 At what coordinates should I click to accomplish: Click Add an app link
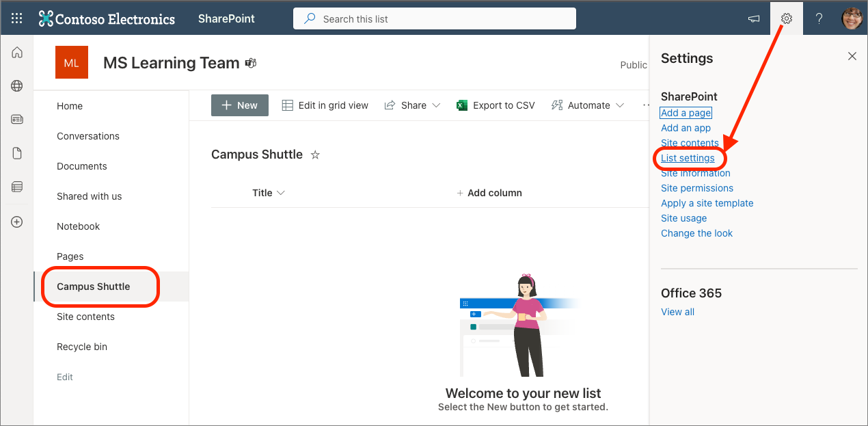click(x=686, y=128)
